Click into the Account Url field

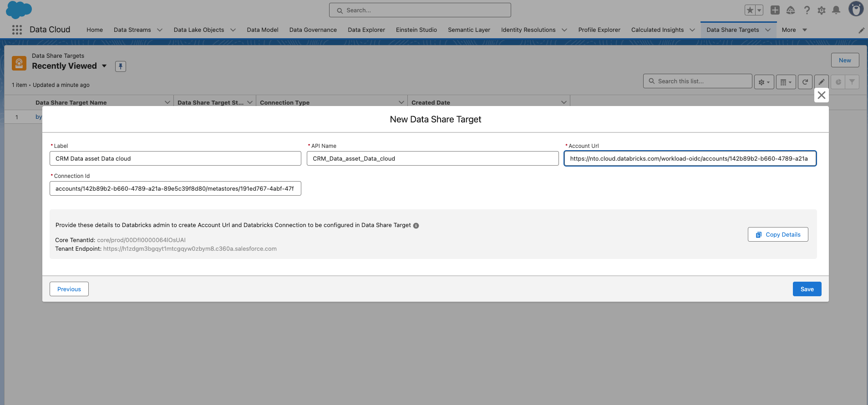[x=690, y=158]
